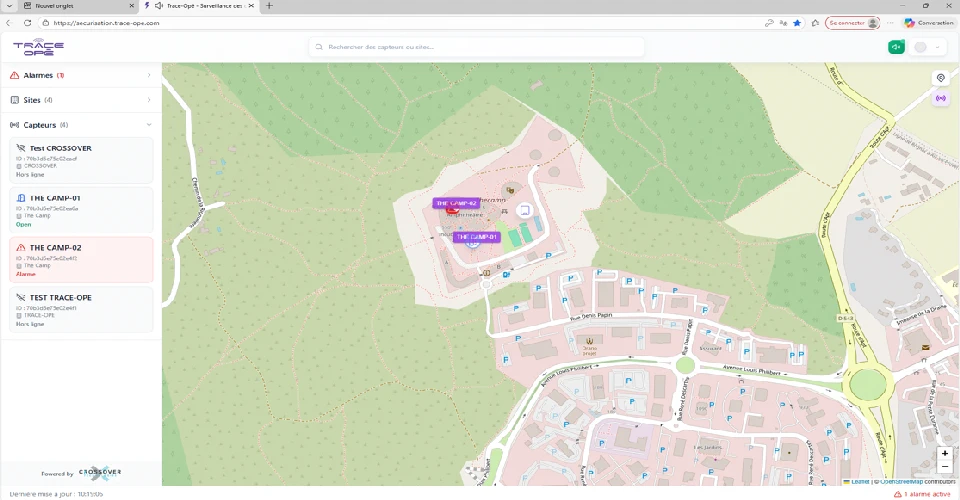Click the offline icon of Test CROSSOVER
Image resolution: width=960 pixels, height=500 pixels.
pyautogui.click(x=21, y=148)
